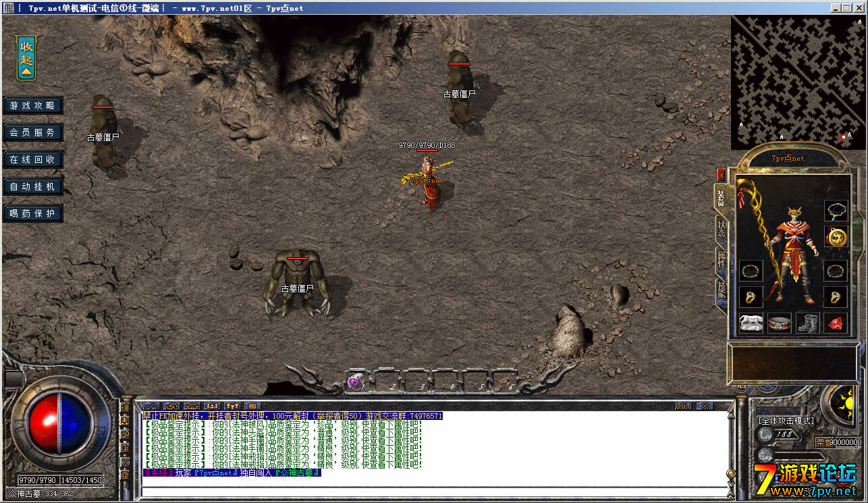
Task: Open the 会员服务 member service button
Action: (32, 132)
